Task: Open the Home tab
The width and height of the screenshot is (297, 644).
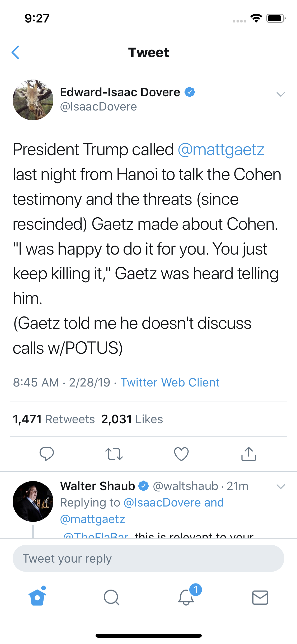Action: [x=37, y=597]
